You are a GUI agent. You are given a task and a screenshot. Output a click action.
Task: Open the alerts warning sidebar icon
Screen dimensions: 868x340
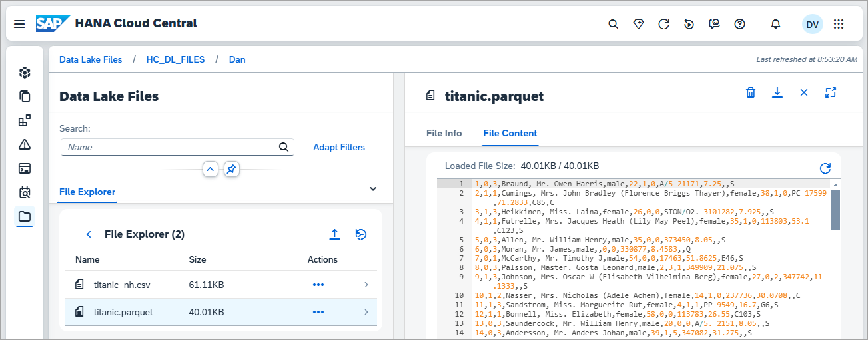(x=25, y=144)
